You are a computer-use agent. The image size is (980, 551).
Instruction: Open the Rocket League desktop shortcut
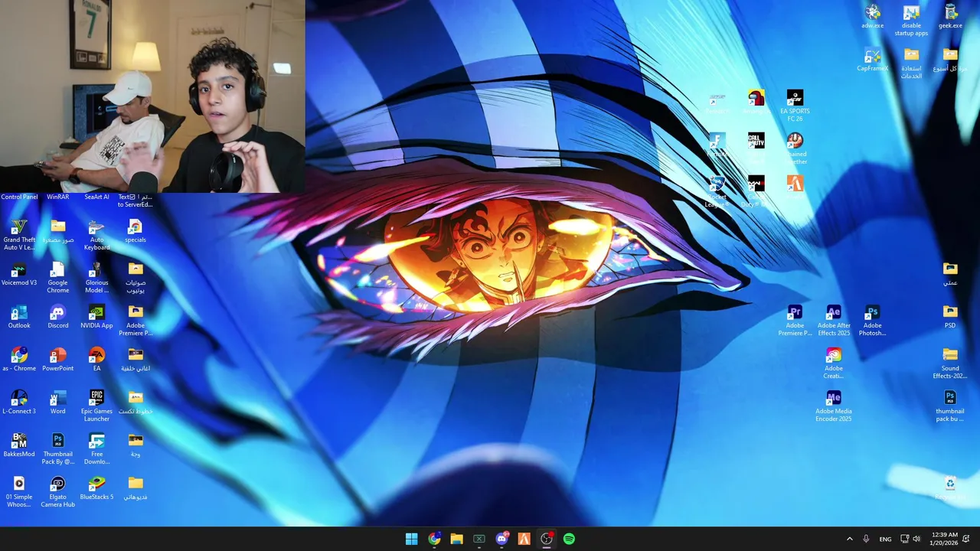pos(717,192)
